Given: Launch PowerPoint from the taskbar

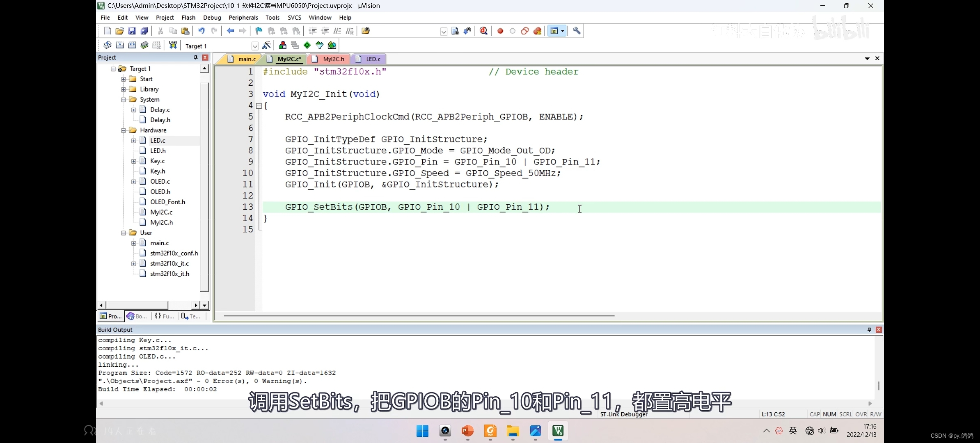Looking at the screenshot, I should point(467,431).
